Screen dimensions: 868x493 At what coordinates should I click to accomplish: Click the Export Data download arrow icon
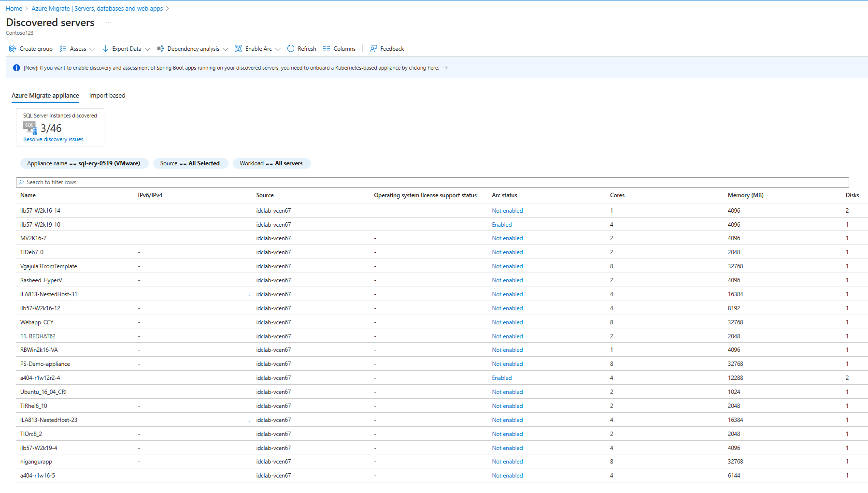tap(105, 49)
